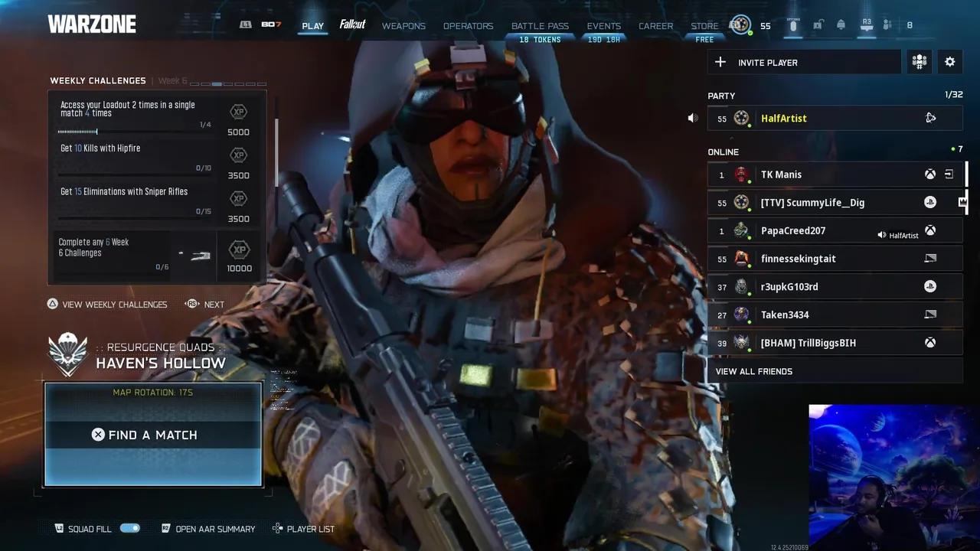Viewport: 980px width, 551px height.
Task: Click the Xbox icon on TK Manis row
Action: pyautogui.click(x=930, y=174)
